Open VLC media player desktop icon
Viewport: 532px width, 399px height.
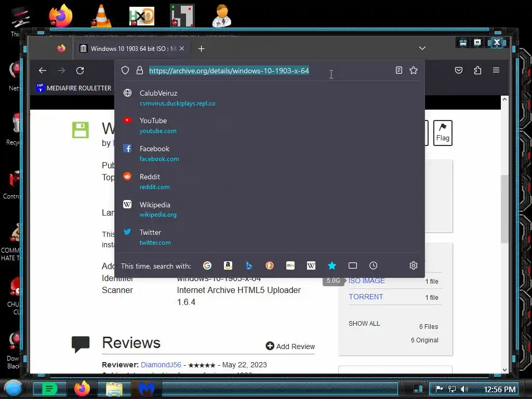(101, 16)
